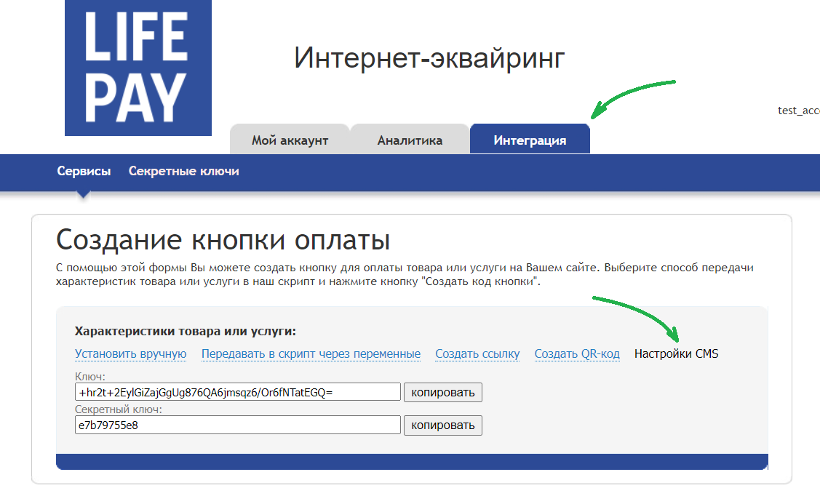
Task: Open the Мой аккаунт tab
Action: [290, 139]
